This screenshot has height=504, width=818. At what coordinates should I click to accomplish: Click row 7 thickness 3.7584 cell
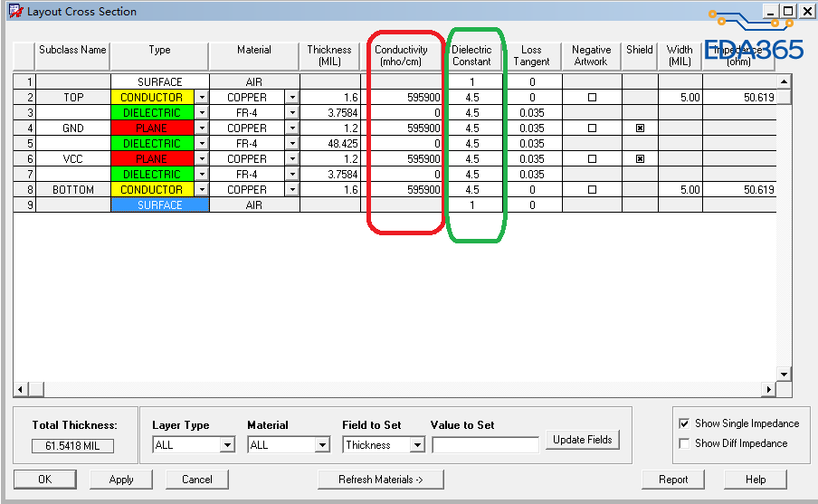point(330,175)
